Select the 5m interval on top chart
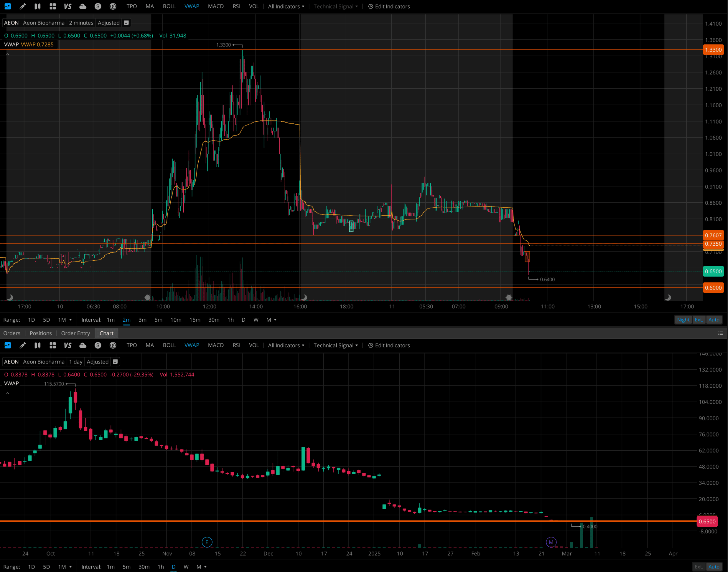Viewport: 728px width, 572px height. pyautogui.click(x=158, y=320)
